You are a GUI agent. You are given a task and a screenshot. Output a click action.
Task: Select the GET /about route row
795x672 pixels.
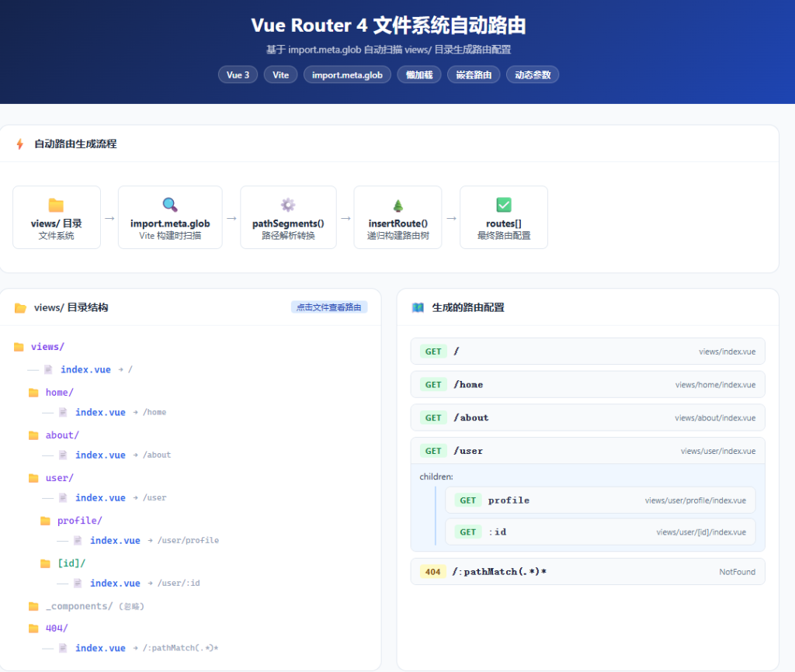588,417
